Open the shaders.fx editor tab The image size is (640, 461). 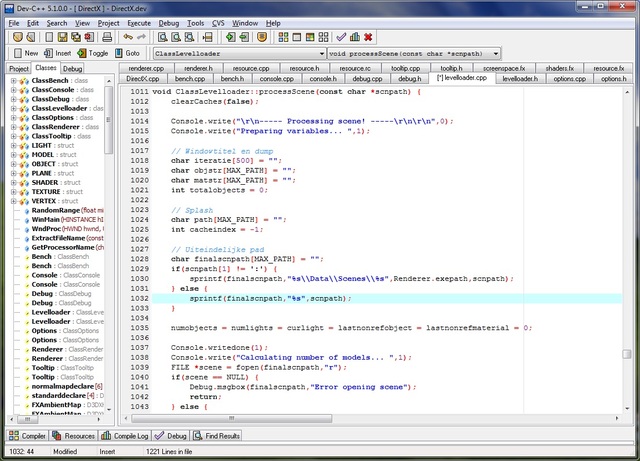[560, 68]
